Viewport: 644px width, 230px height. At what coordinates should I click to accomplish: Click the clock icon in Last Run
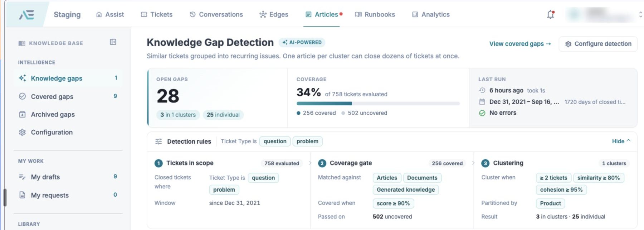pos(482,90)
